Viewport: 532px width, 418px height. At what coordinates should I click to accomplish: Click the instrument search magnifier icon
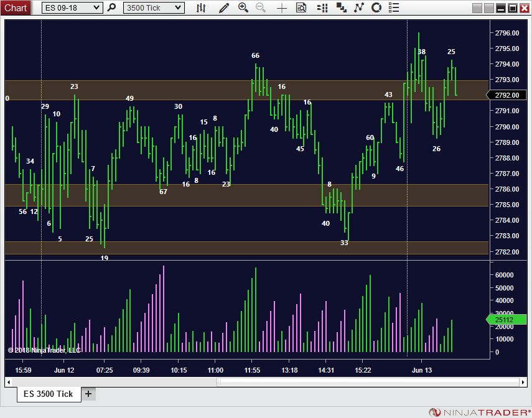111,7
